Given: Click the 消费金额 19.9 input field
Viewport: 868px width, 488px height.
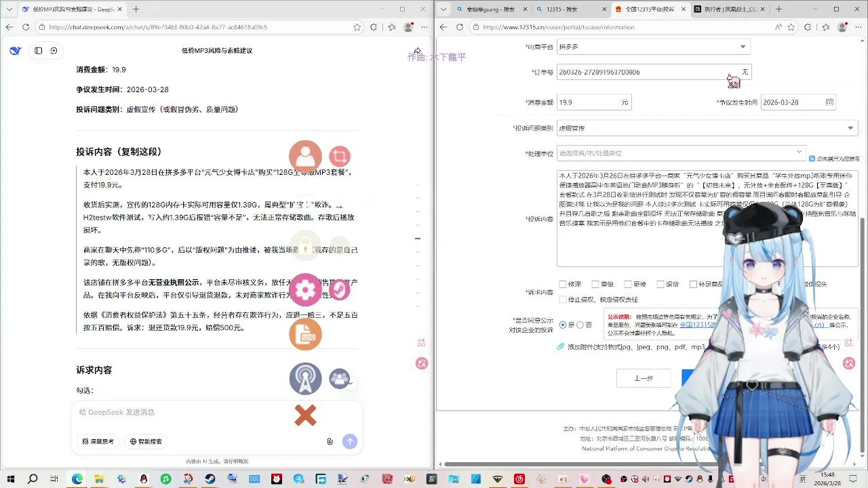Looking at the screenshot, I should [594, 102].
